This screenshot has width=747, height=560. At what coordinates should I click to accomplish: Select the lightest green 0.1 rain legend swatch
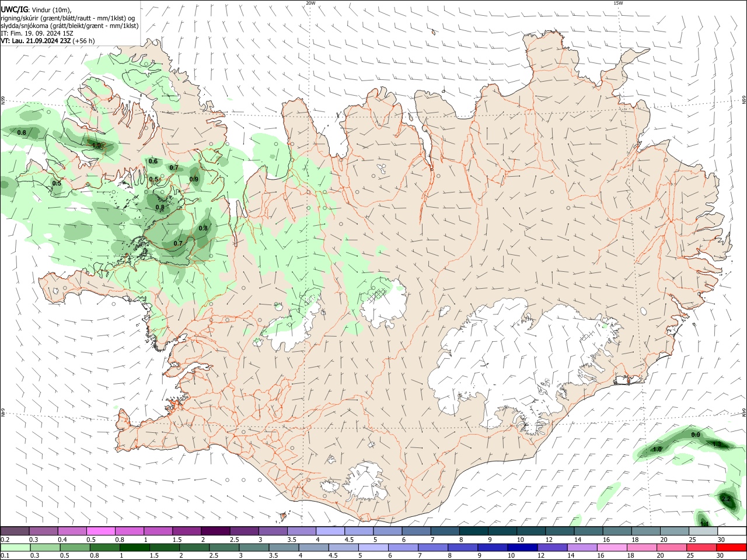tap(15, 547)
